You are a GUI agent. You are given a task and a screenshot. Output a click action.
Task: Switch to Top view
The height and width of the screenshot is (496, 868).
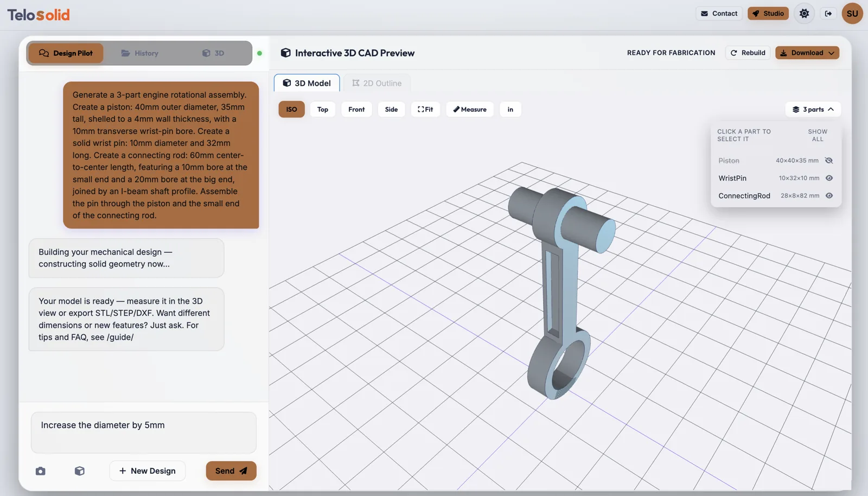click(323, 109)
